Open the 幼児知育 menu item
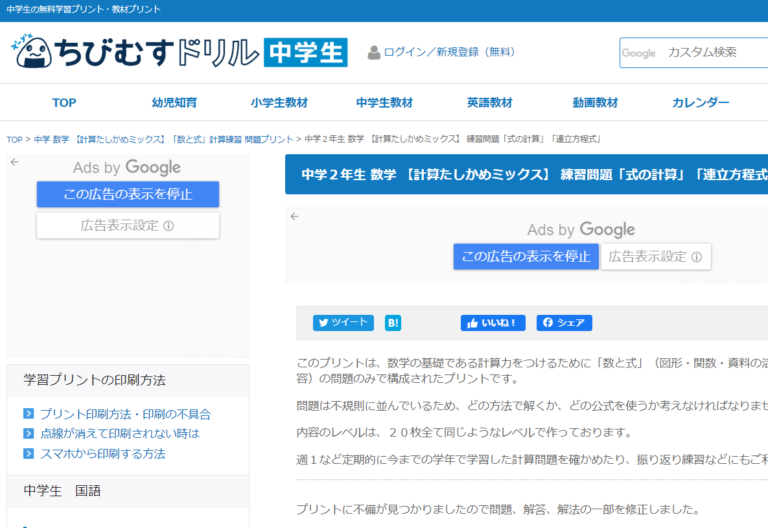This screenshot has height=528, width=768. coord(174,102)
